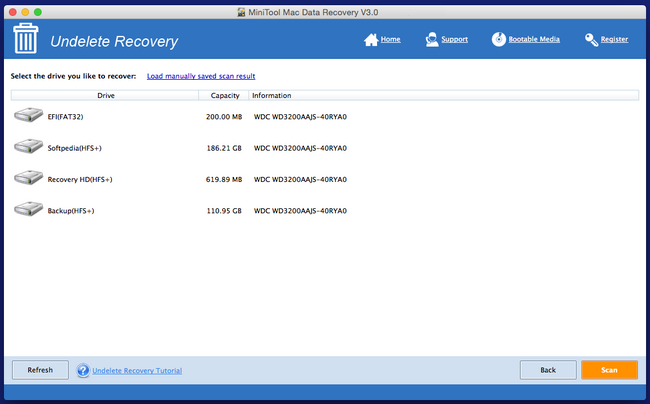The width and height of the screenshot is (650, 404).
Task: Click the Home house icon
Action: tap(371, 40)
